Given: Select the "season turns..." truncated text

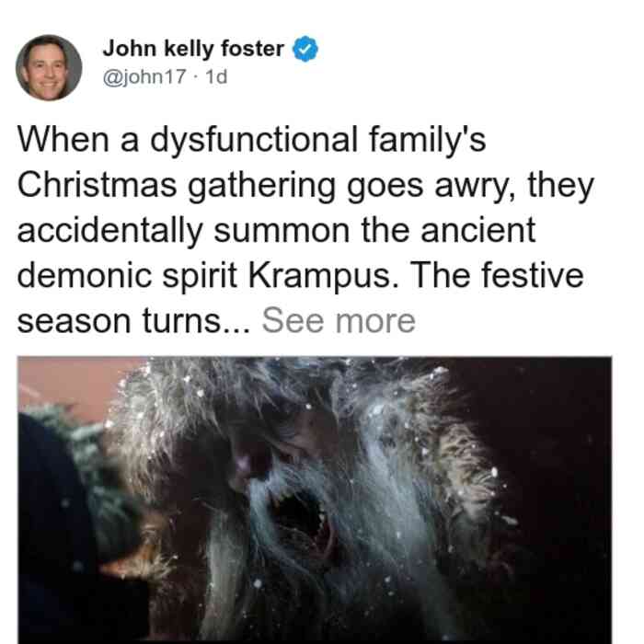Looking at the screenshot, I should 133,321.
